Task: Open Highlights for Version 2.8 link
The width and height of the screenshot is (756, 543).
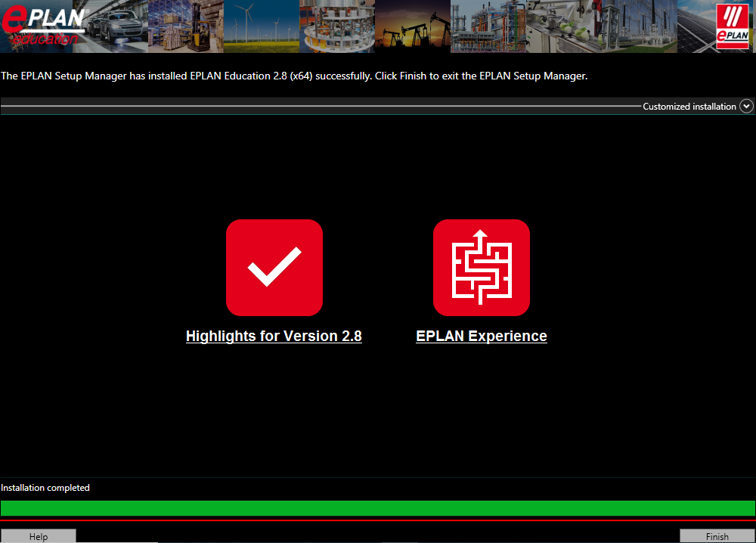Action: tap(274, 336)
